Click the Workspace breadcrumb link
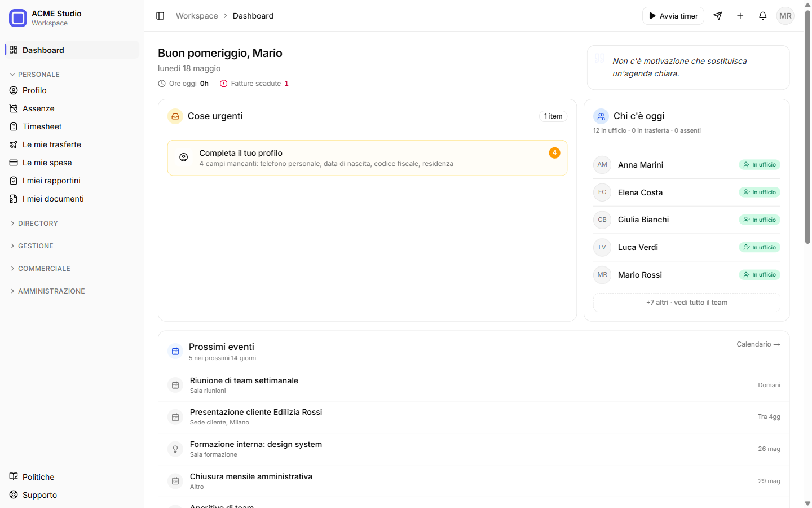This screenshot has width=812, height=508. click(x=197, y=16)
